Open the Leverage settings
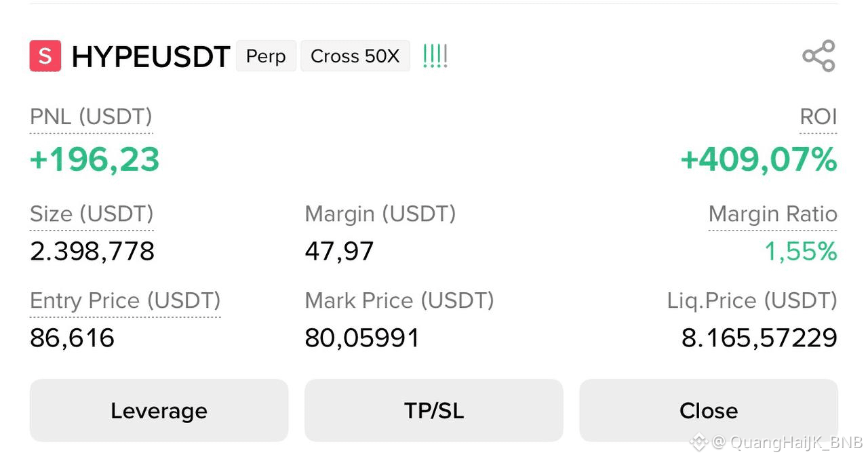The height and width of the screenshot is (459, 868). [x=159, y=410]
